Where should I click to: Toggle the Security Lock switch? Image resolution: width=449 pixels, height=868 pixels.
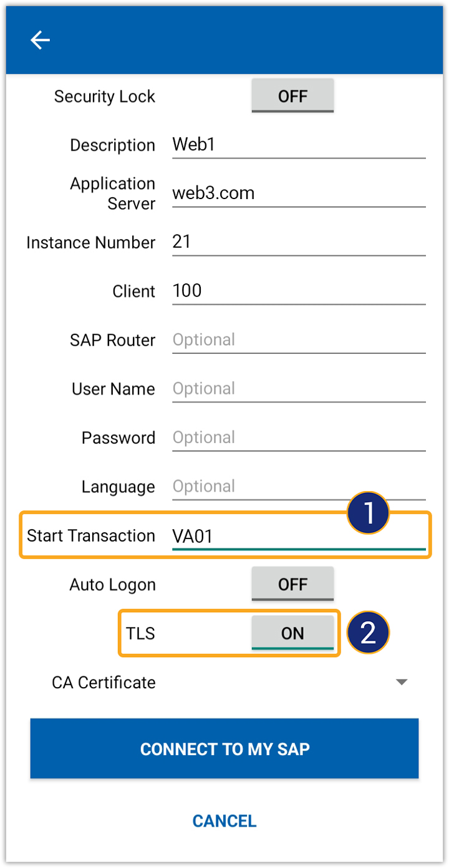point(292,96)
